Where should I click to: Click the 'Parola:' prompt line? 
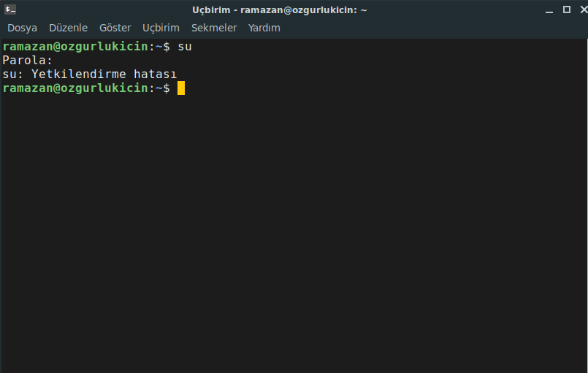27,61
